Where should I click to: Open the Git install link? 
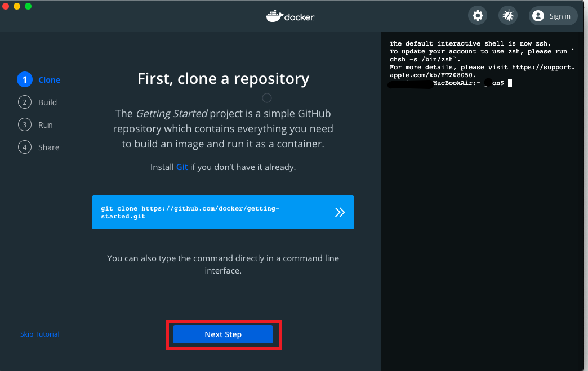point(182,167)
